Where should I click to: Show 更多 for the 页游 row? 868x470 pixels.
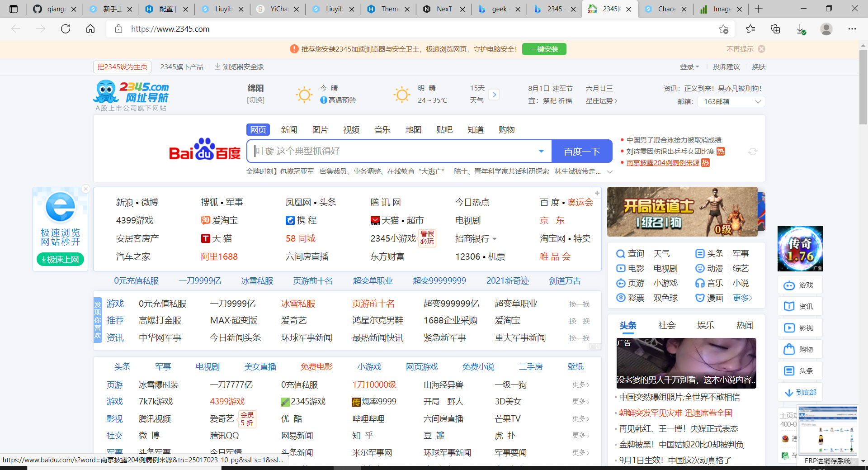click(581, 385)
